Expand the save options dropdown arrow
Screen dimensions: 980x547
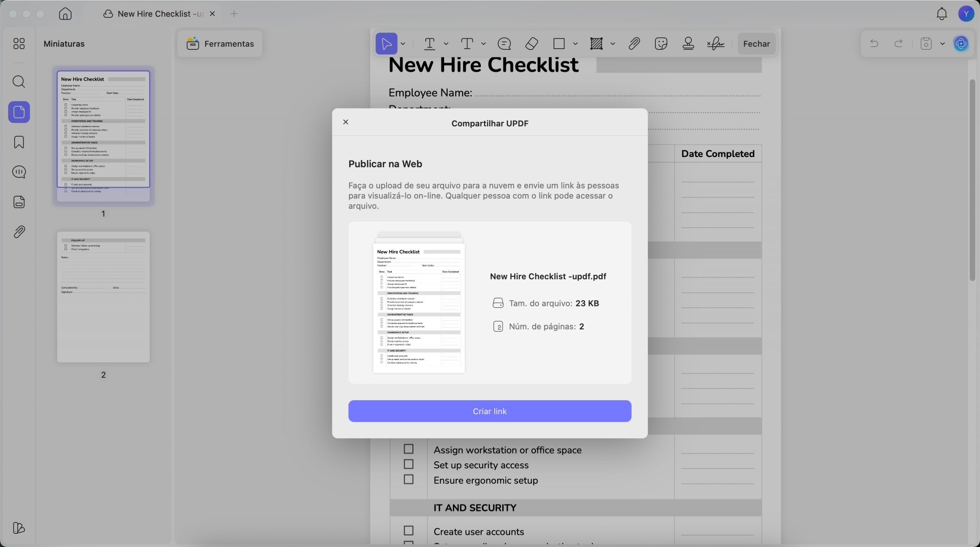[x=942, y=44]
